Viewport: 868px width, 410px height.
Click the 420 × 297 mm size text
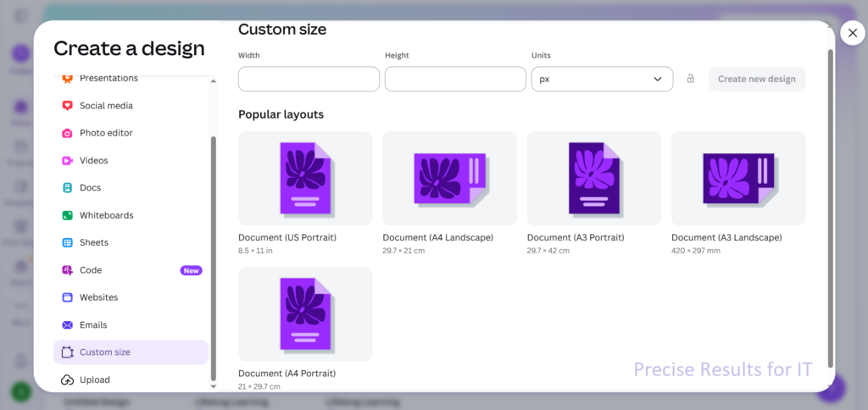(x=696, y=251)
